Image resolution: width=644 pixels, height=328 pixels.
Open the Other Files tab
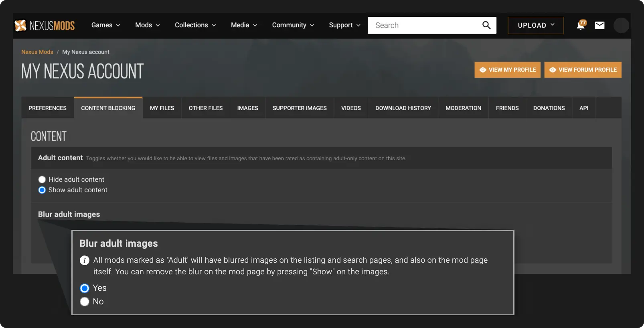[206, 108]
